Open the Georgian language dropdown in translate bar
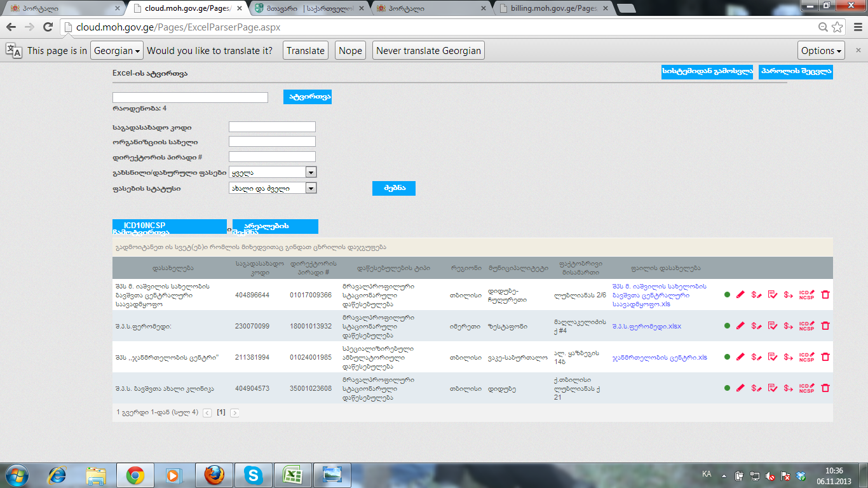 tap(116, 51)
